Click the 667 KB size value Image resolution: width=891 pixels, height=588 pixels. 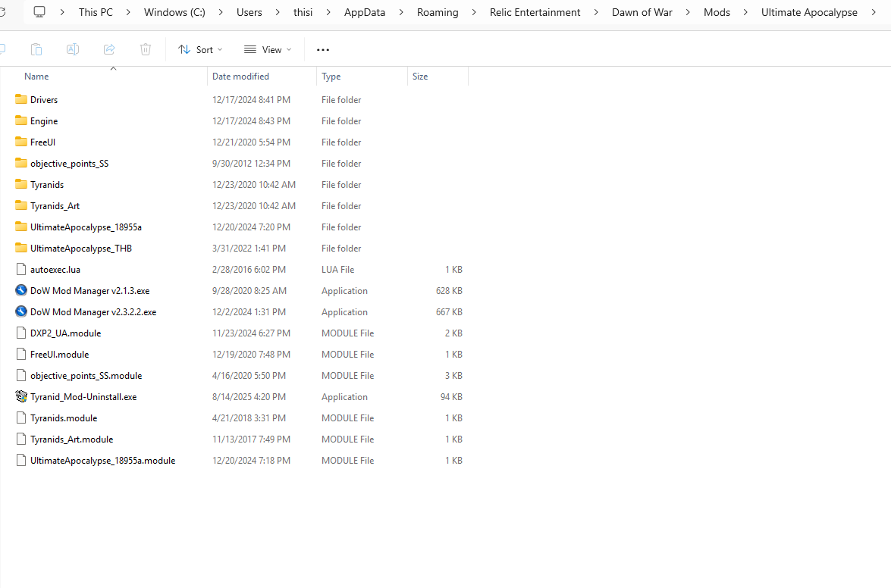point(449,312)
